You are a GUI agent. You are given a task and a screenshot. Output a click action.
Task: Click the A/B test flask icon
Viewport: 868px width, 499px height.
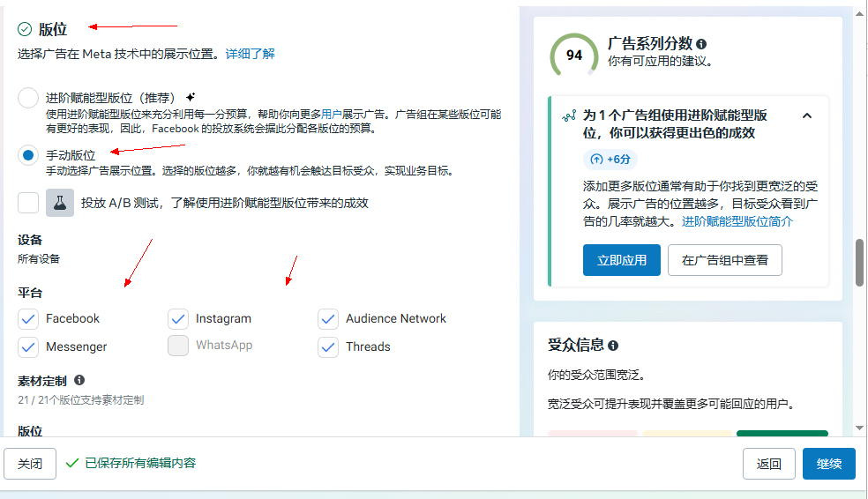(59, 203)
